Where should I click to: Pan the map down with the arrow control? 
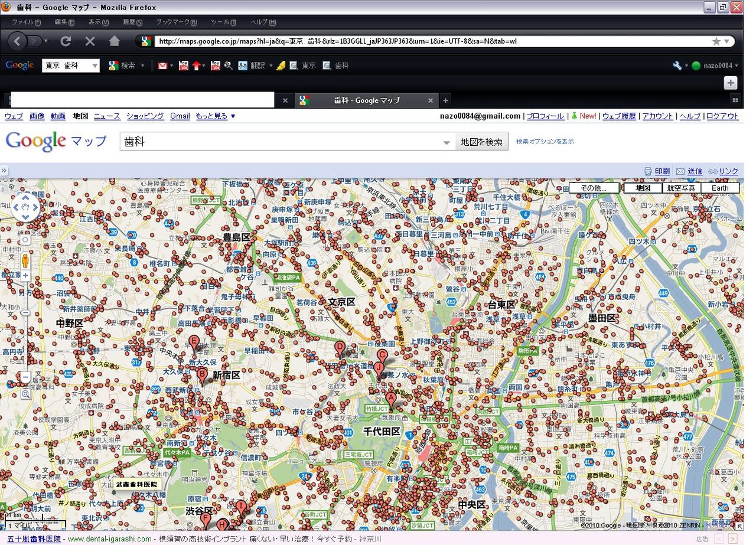(x=25, y=217)
